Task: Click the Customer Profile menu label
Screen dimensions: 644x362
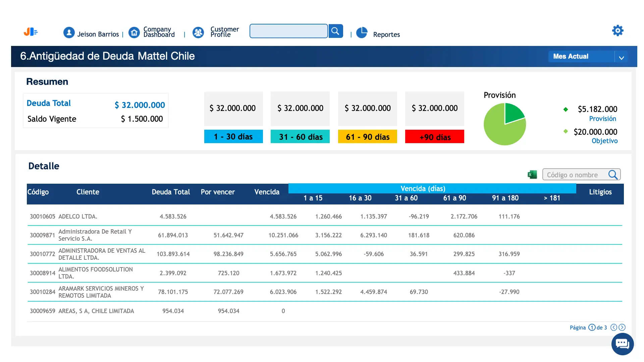Action: (x=224, y=32)
